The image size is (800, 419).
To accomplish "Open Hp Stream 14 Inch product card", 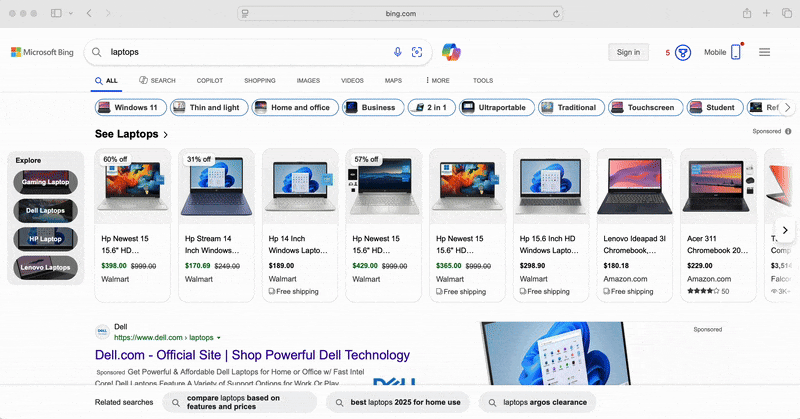I will (x=216, y=225).
